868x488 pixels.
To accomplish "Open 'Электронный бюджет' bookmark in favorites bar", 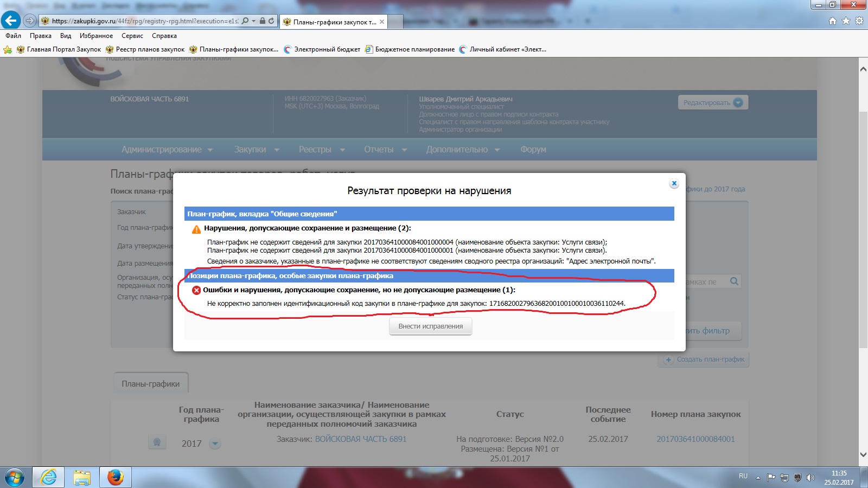I will [327, 49].
